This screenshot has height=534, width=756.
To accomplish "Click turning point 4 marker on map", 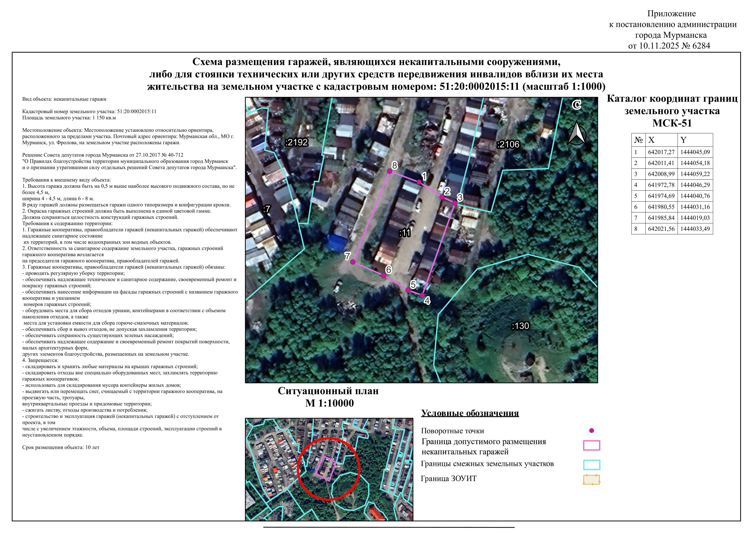I will [x=422, y=295].
